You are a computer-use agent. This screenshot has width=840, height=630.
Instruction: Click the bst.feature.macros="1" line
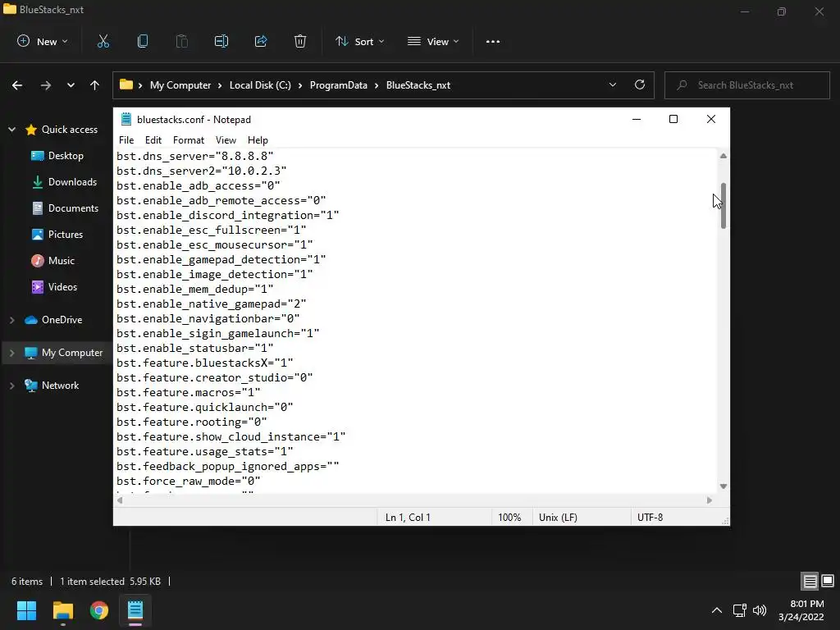(189, 392)
